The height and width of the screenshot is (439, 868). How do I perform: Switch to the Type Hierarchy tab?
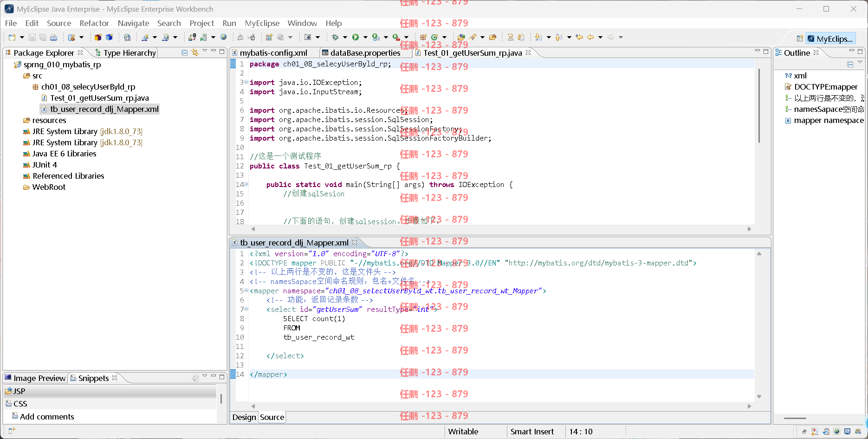125,53
